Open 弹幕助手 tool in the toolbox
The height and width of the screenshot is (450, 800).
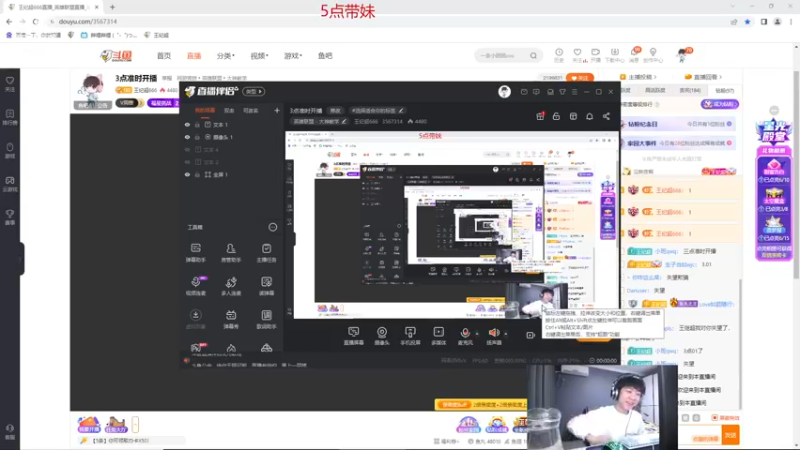click(195, 253)
